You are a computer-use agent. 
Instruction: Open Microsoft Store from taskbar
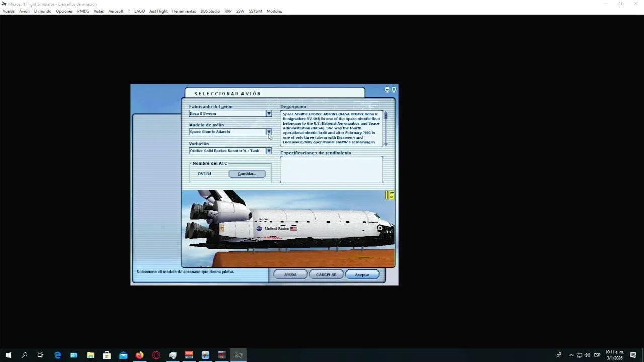[x=107, y=355]
